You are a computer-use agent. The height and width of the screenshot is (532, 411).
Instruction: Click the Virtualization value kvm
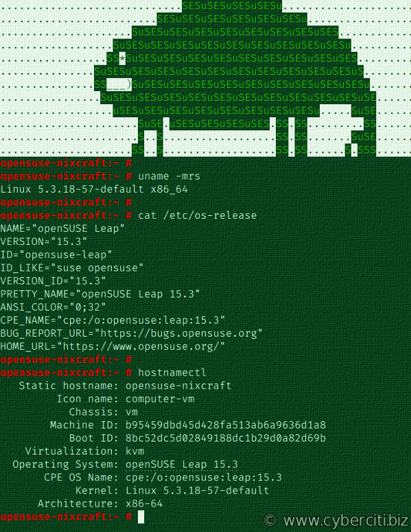coord(135,451)
